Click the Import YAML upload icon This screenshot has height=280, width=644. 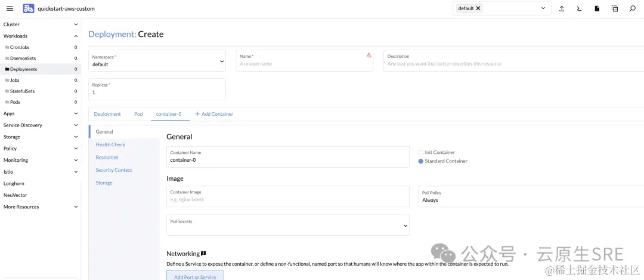point(562,8)
